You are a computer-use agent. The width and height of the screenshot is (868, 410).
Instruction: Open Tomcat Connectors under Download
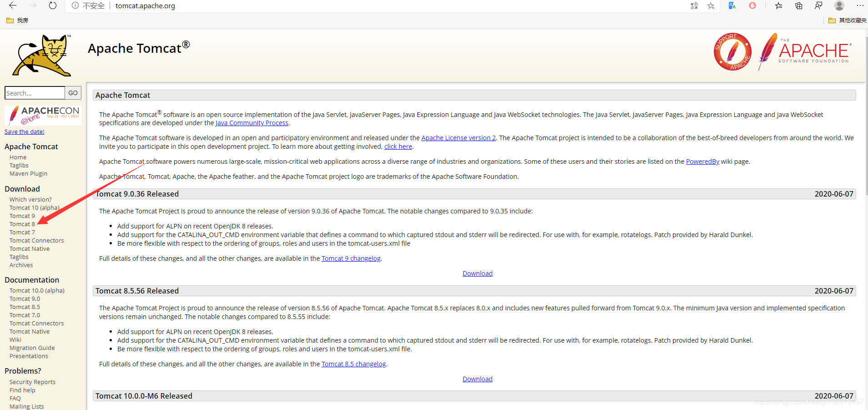pyautogui.click(x=37, y=241)
